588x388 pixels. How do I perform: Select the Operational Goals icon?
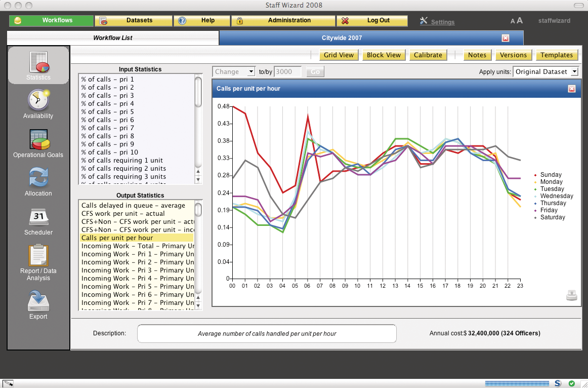point(38,139)
